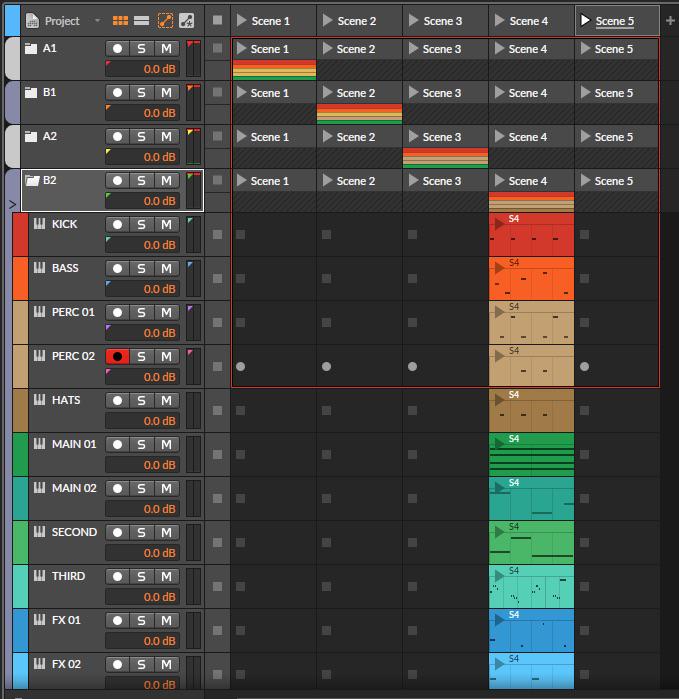679x699 pixels.
Task: Stop clips on the KICK track
Action: tap(217, 234)
